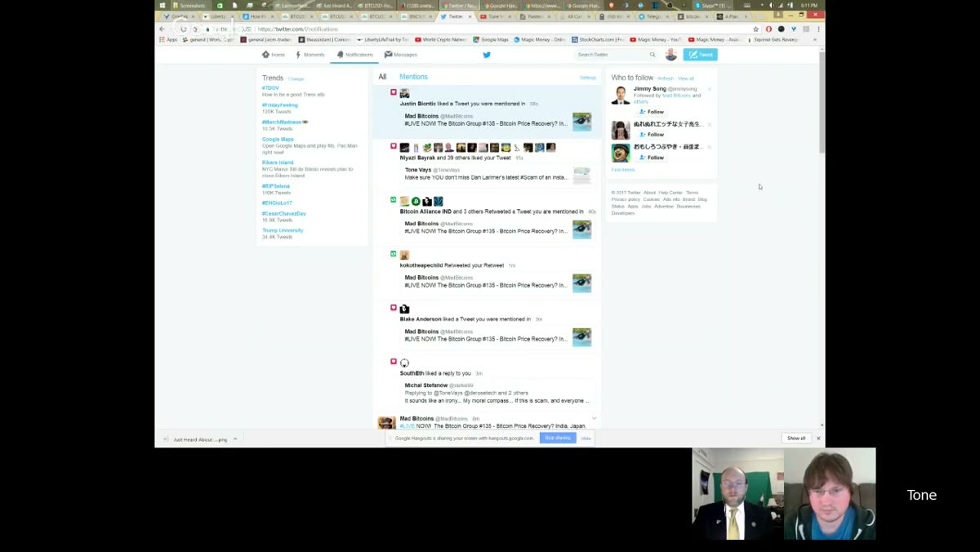Click Justin Biontic's avatar in notifications
This screenshot has width=980, height=552.
(404, 94)
